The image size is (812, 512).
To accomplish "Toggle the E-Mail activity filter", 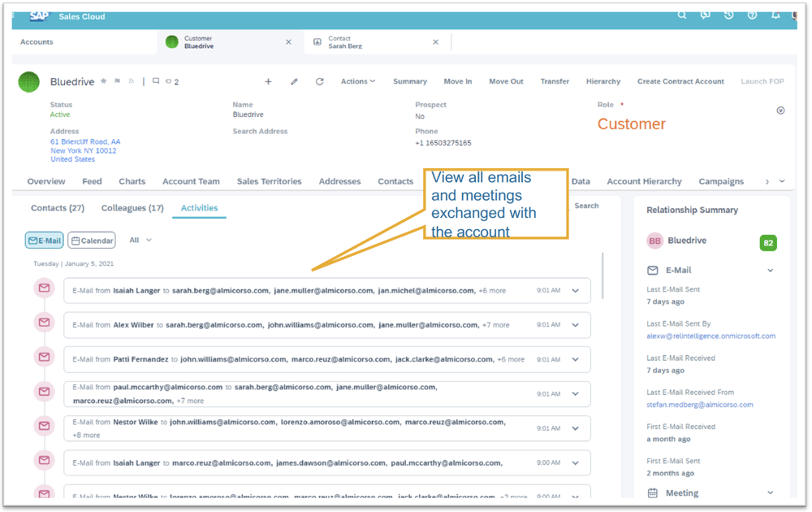I will coord(45,240).
